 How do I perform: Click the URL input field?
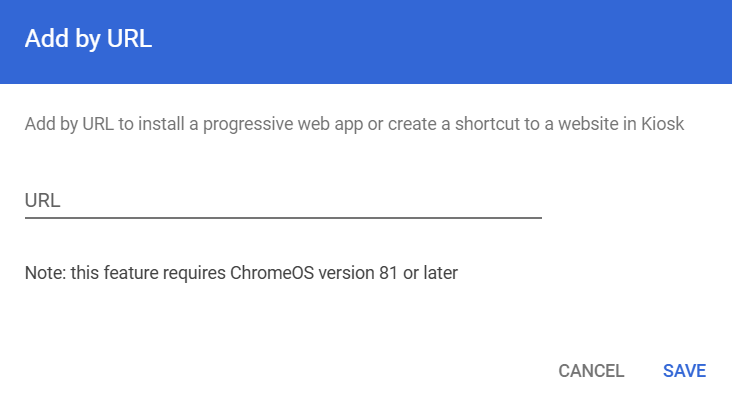pyautogui.click(x=283, y=201)
